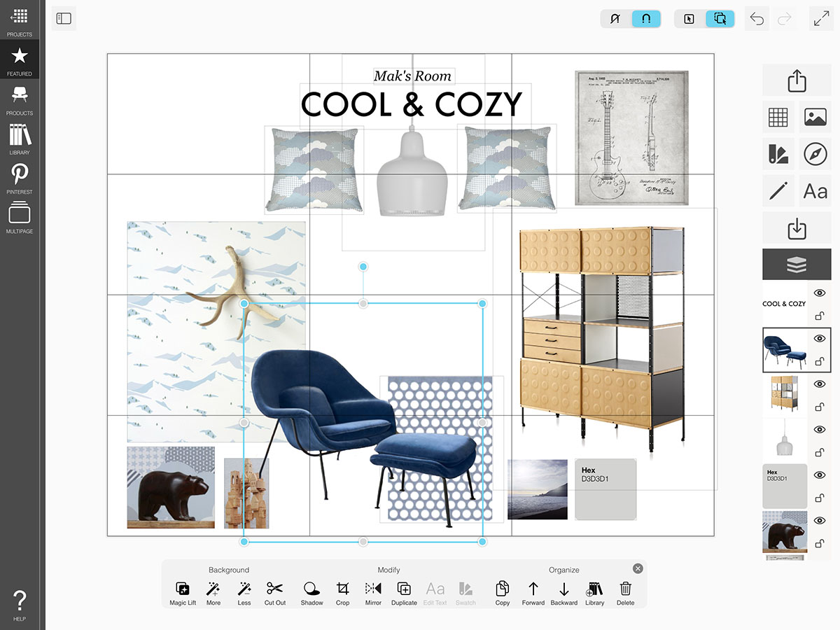The height and width of the screenshot is (630, 840).
Task: Toggle the magnet snapping button
Action: click(x=645, y=19)
